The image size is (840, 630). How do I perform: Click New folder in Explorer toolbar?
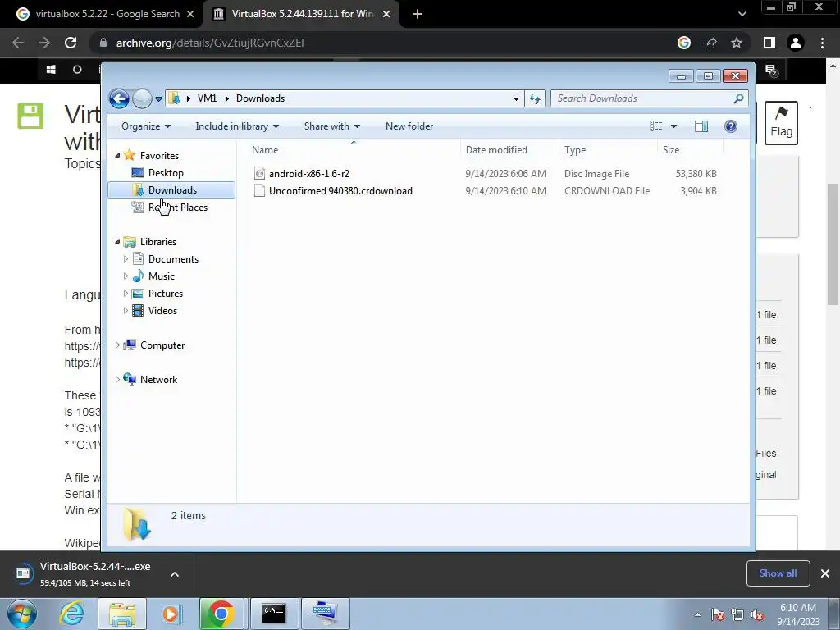point(409,126)
